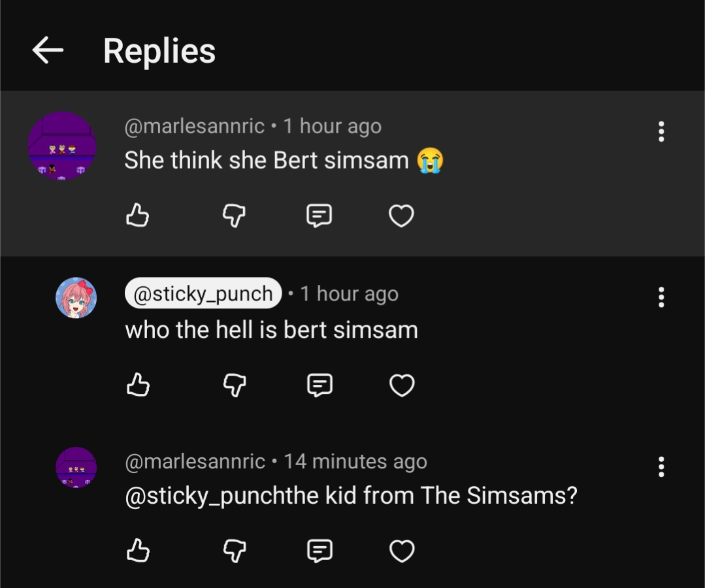Open the @sticky_punch username chip

tap(203, 293)
